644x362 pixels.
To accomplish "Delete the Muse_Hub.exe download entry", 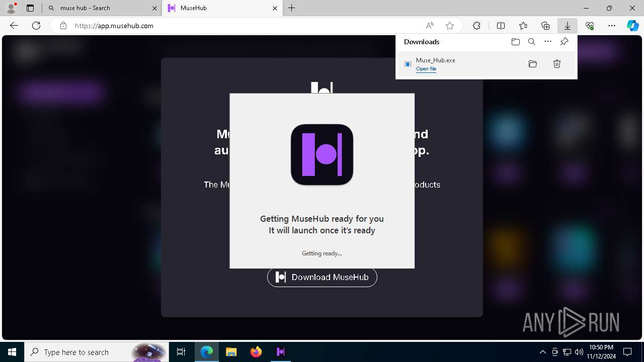I will point(557,64).
